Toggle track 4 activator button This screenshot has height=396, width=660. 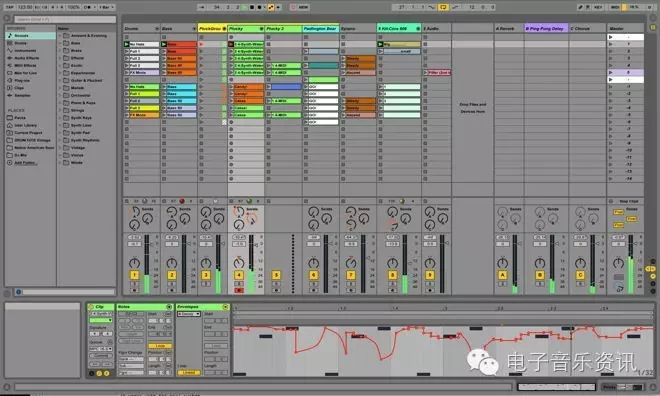[x=239, y=275]
